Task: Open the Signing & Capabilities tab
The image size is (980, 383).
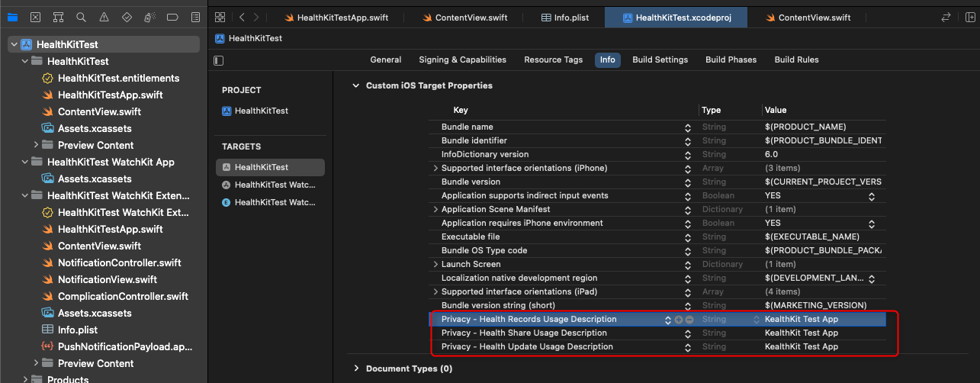Action: click(x=462, y=60)
